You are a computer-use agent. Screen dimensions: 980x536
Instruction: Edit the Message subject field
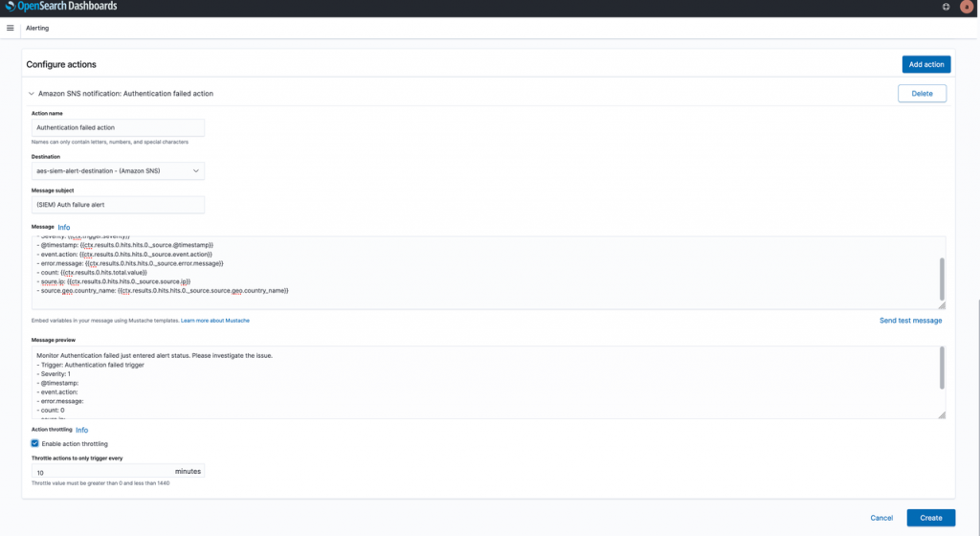[118, 205]
